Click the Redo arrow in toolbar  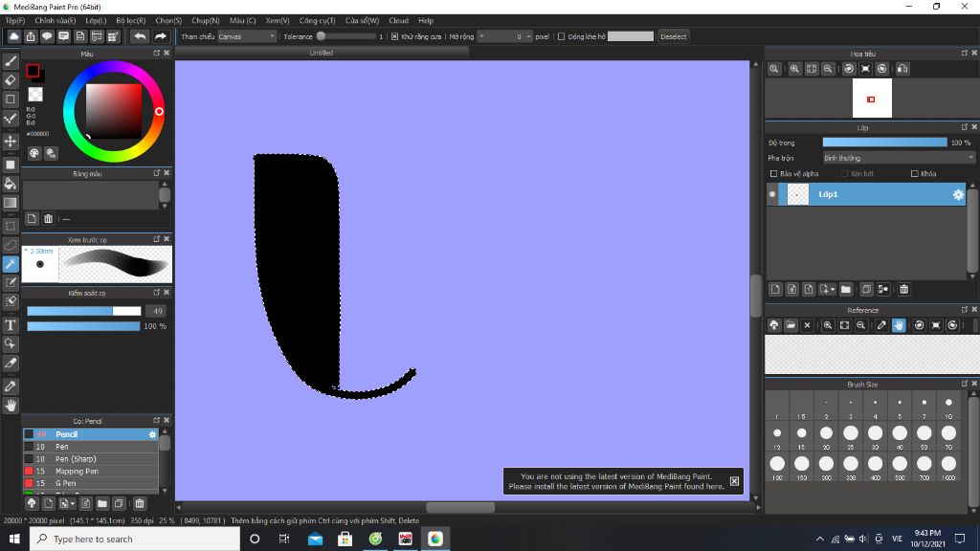point(161,37)
